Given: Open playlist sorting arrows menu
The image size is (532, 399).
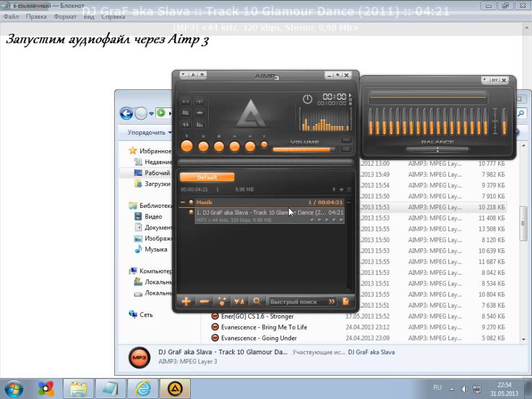Looking at the screenshot, I should 239,301.
